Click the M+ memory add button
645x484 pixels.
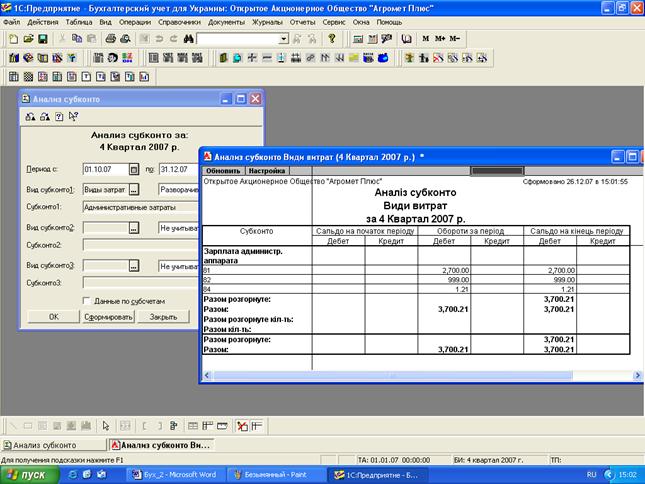(x=440, y=39)
